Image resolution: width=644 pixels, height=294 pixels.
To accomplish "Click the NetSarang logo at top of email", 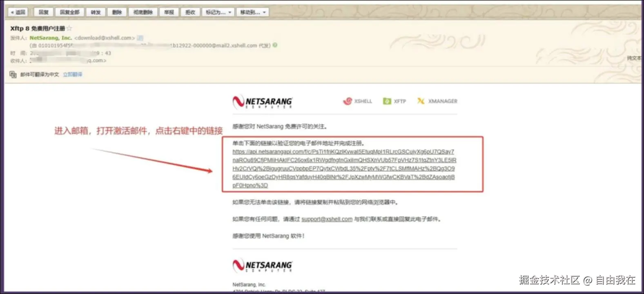I will (x=263, y=101).
